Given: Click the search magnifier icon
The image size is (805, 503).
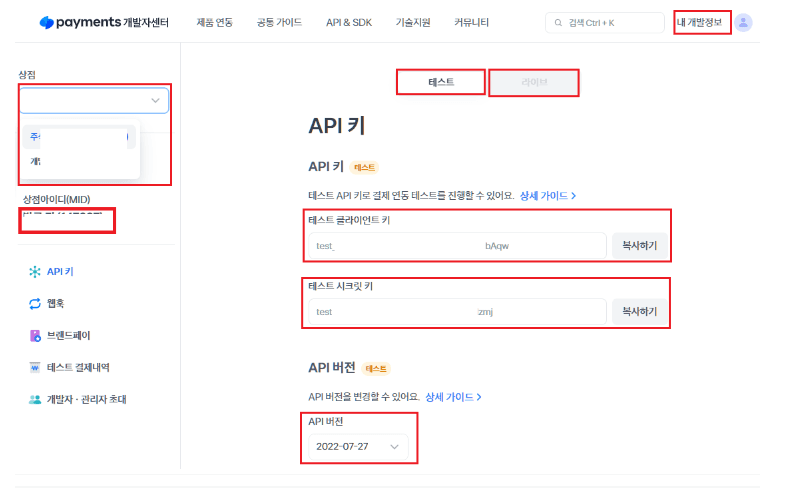Looking at the screenshot, I should 558,22.
